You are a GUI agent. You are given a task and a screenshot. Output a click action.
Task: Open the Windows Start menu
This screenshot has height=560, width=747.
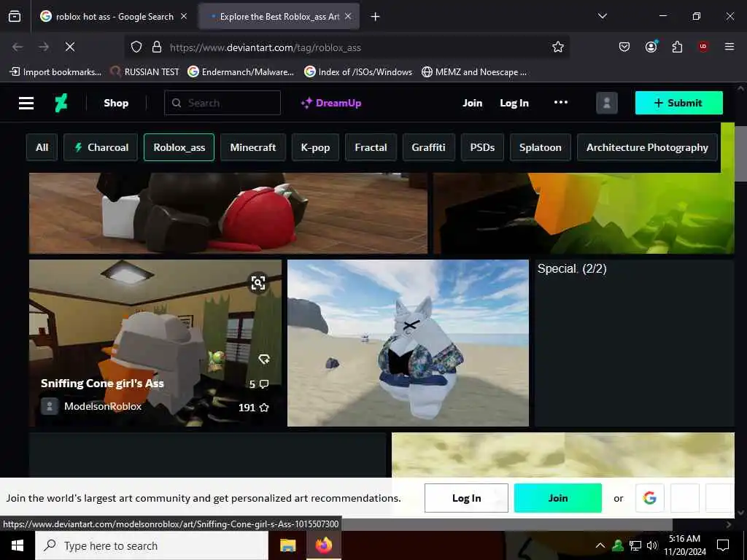coord(18,545)
